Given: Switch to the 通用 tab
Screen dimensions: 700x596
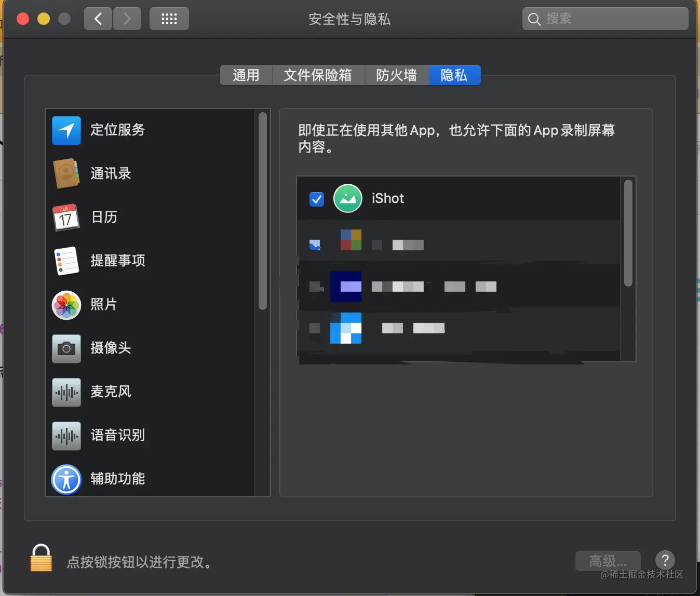Looking at the screenshot, I should (246, 75).
